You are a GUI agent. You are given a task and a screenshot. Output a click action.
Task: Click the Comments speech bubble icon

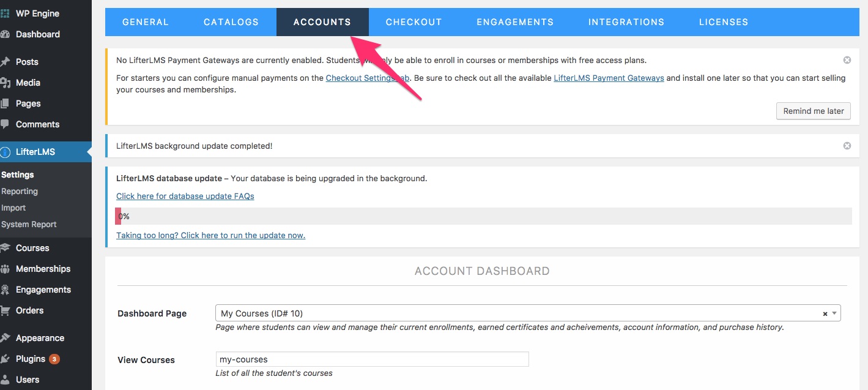(4, 124)
